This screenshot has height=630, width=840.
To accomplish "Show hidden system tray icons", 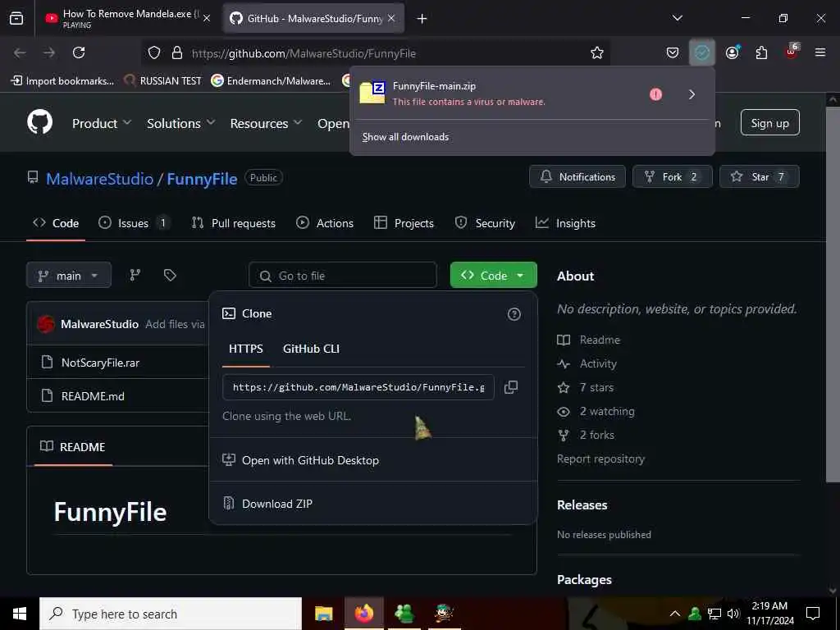I will 675,614.
